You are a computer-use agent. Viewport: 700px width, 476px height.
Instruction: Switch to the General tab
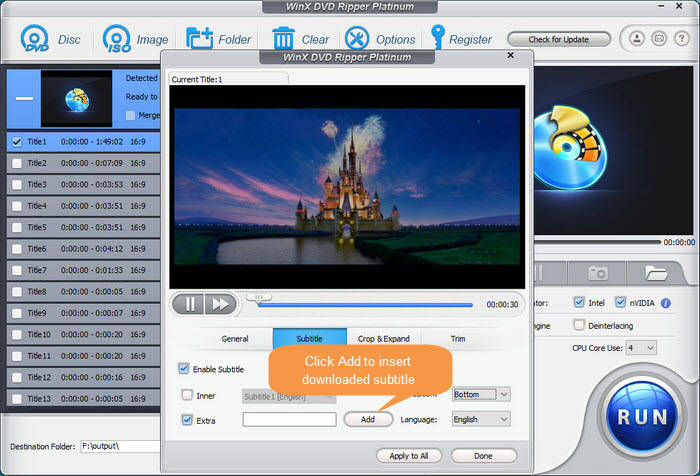click(235, 338)
